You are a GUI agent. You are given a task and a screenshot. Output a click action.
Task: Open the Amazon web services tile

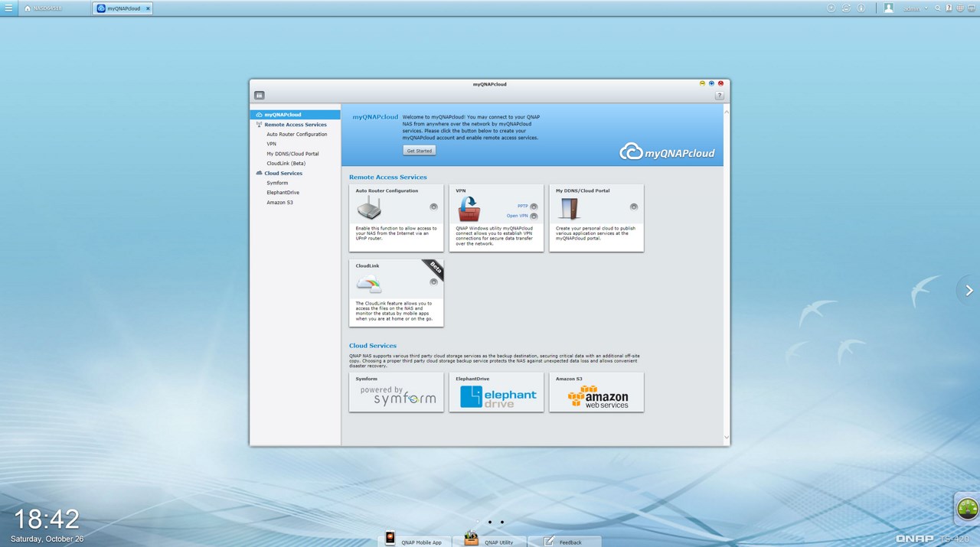tap(596, 392)
